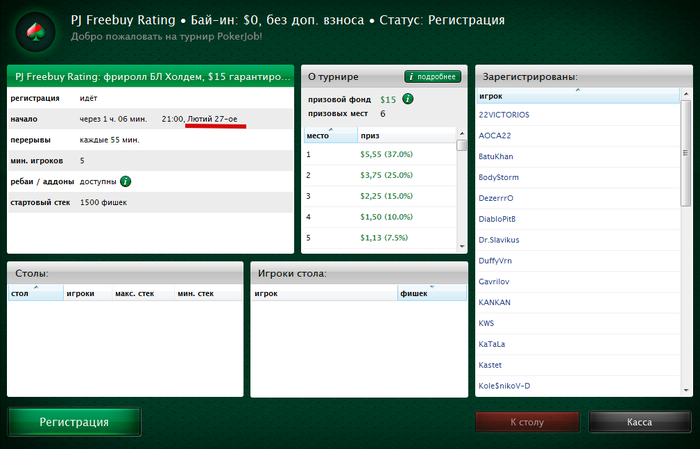Click the PokerJob spade logo icon
The width and height of the screenshot is (700, 449).
pyautogui.click(x=35, y=32)
